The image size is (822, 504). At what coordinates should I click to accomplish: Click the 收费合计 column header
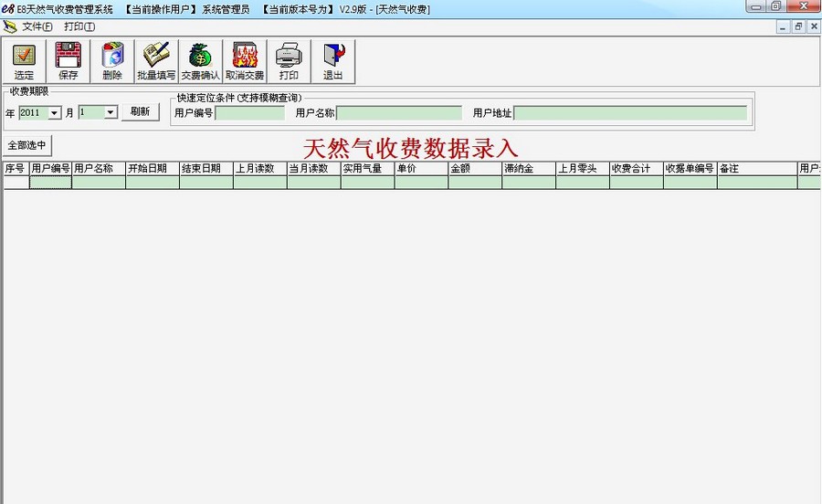click(637, 169)
